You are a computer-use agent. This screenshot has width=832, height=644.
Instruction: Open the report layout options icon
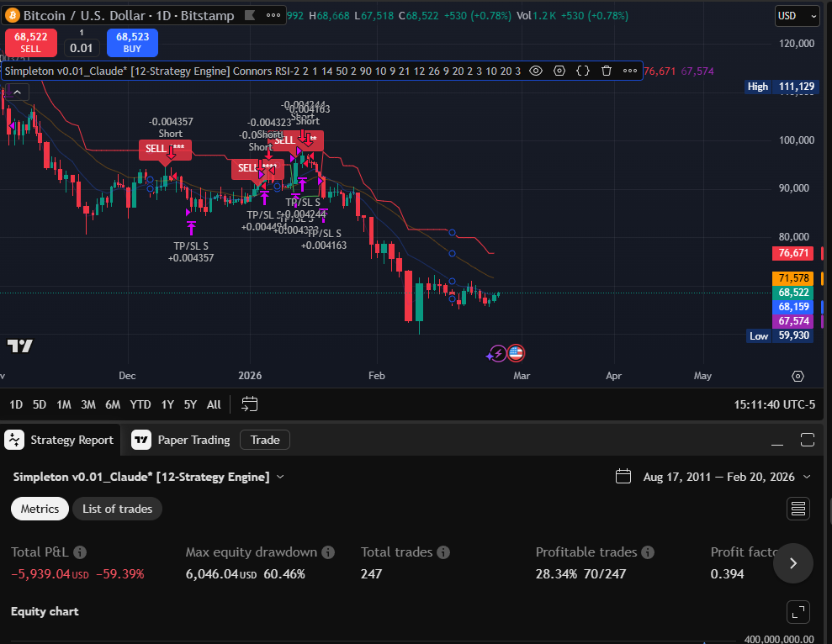pyautogui.click(x=798, y=509)
